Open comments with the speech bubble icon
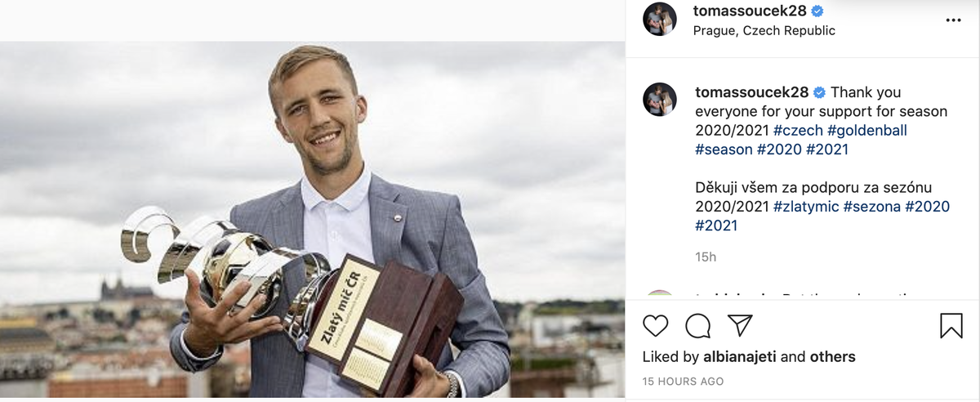 [x=697, y=326]
